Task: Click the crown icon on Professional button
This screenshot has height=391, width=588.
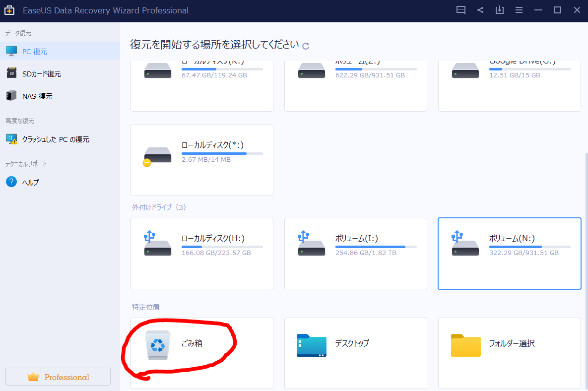Action: point(33,377)
